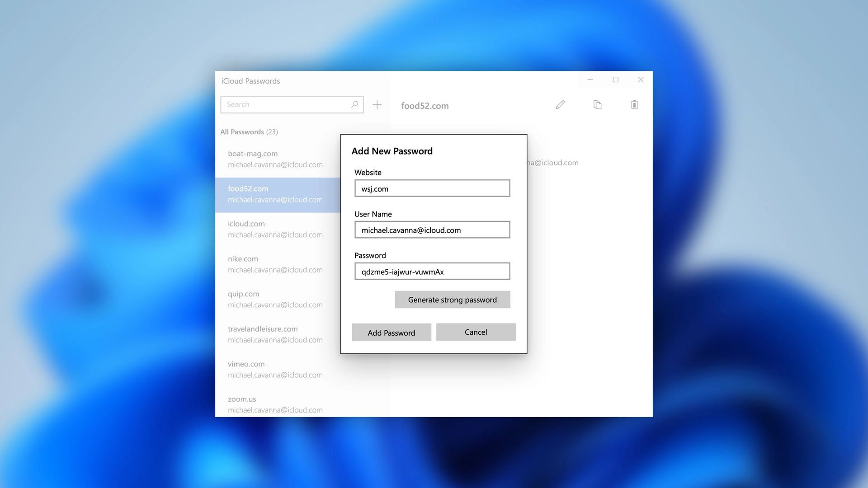
Task: Click the pencil edit icon for food52.com
Action: click(560, 105)
